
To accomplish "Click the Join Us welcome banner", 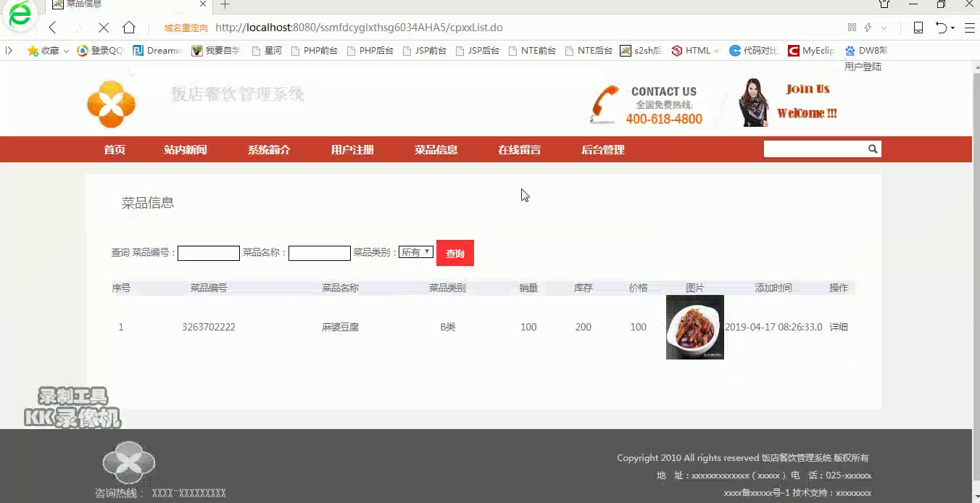I will pyautogui.click(x=788, y=102).
